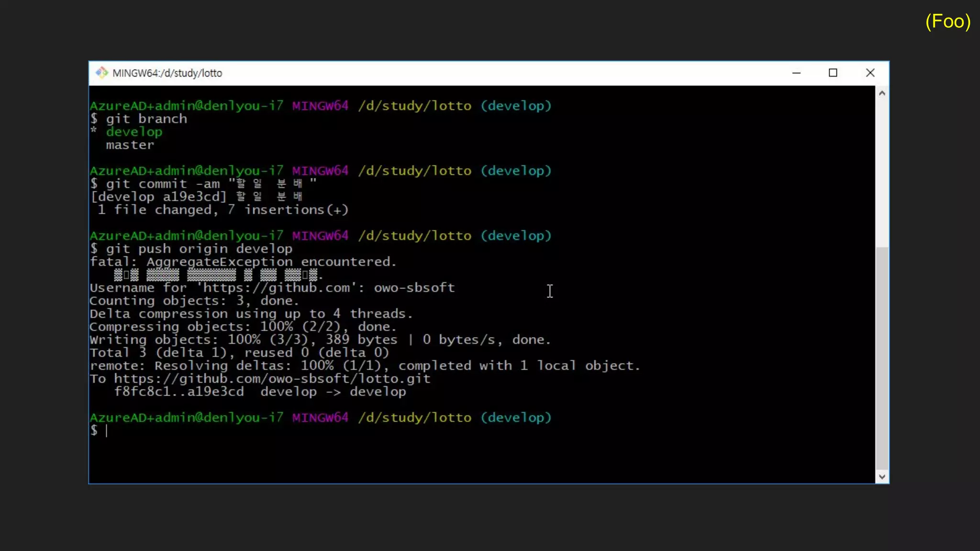Image resolution: width=980 pixels, height=551 pixels.
Task: Close the MINGW64 terminal window
Action: point(870,73)
